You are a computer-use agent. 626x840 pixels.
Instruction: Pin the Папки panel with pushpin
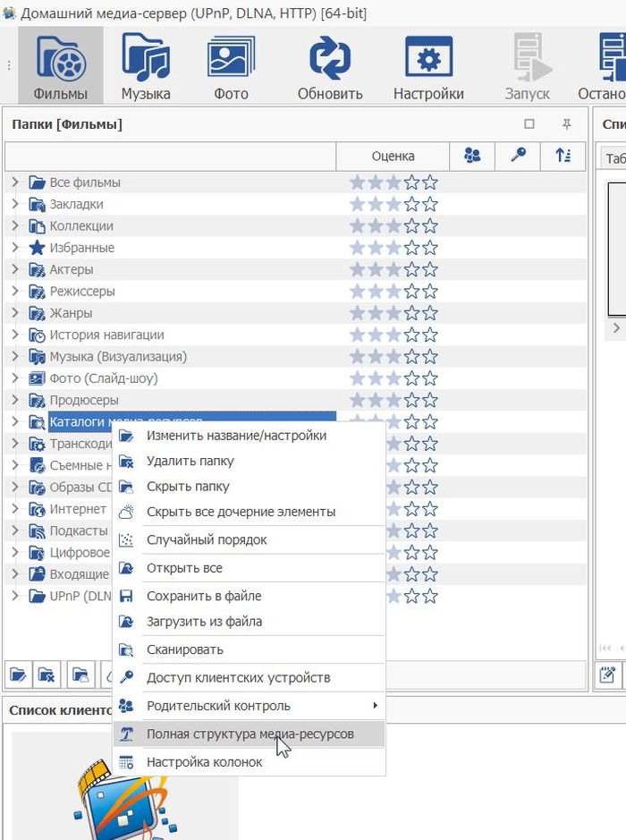(566, 124)
